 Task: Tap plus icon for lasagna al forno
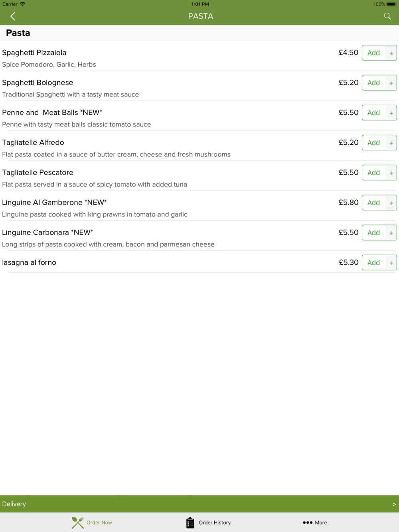click(391, 263)
